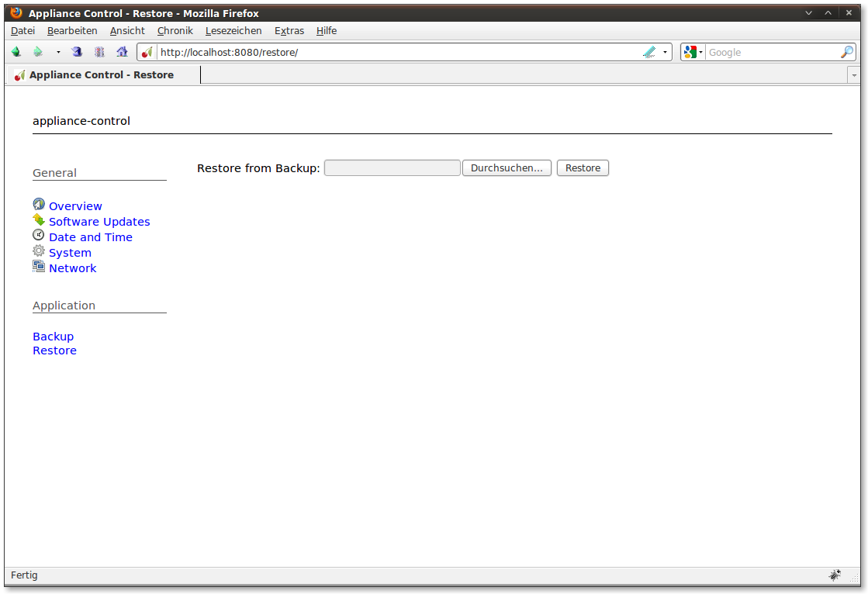Click the Durchsuchen... browse button
Image resolution: width=868 pixels, height=594 pixels.
pyautogui.click(x=507, y=168)
